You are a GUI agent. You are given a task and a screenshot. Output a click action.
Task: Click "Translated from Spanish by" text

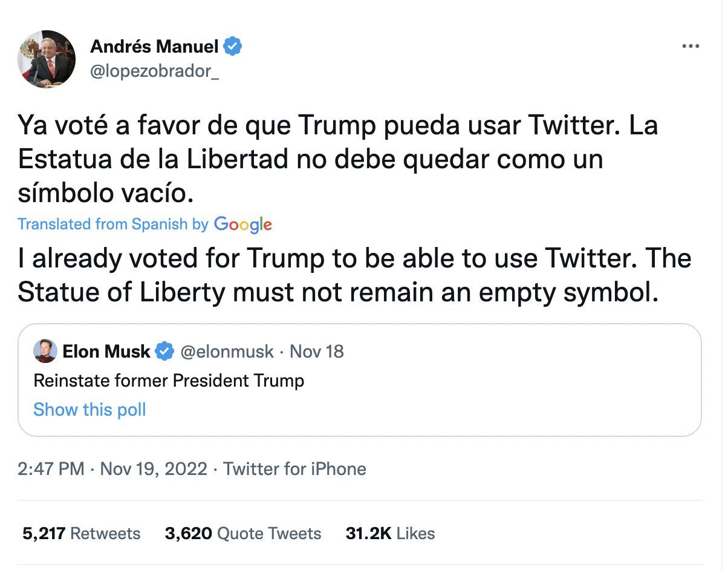pos(113,224)
